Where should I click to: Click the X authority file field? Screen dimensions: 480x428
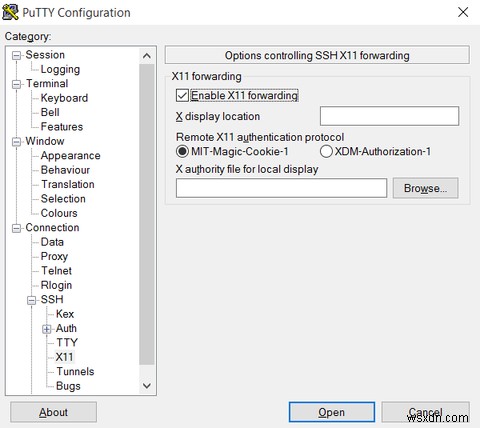tap(281, 188)
